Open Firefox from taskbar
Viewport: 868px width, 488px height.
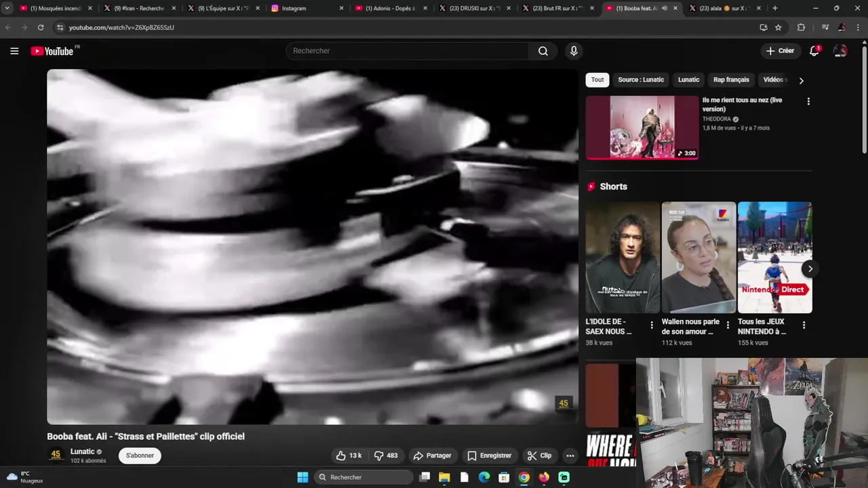point(544,477)
